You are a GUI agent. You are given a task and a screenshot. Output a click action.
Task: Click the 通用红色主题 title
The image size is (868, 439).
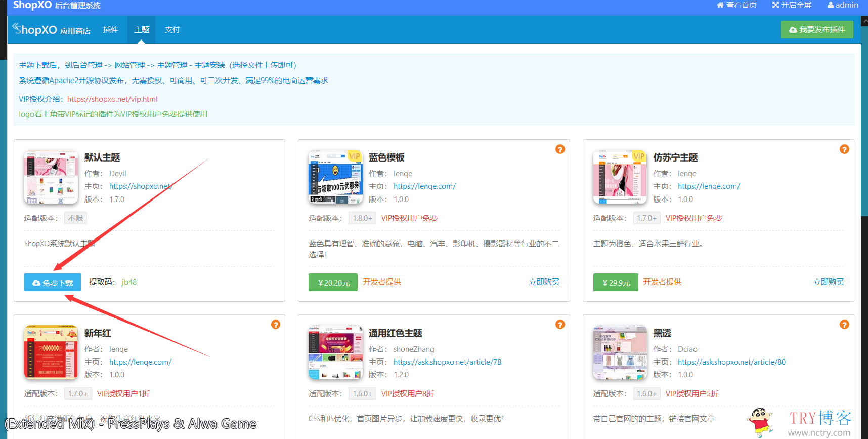point(395,333)
